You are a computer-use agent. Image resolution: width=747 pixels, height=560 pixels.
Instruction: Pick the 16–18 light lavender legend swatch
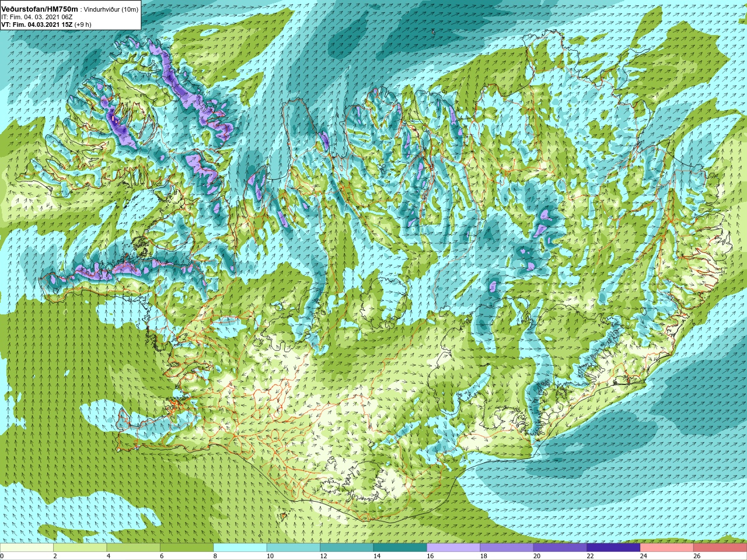(x=453, y=548)
